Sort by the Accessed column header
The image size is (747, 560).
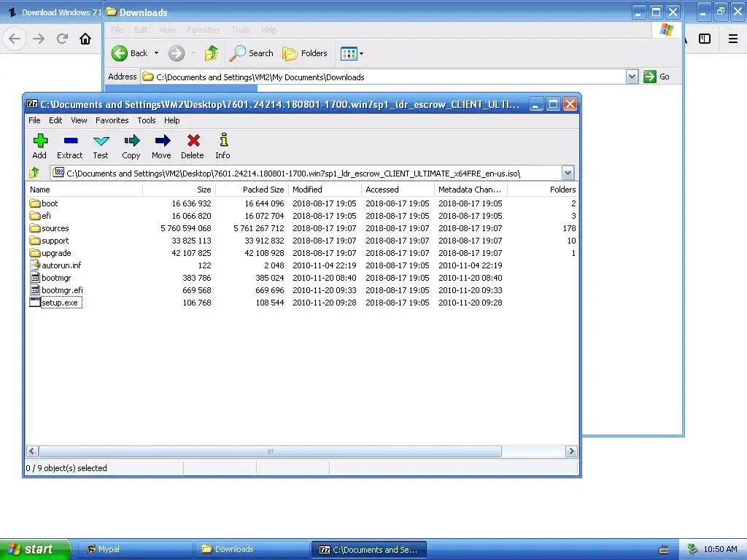point(398,190)
